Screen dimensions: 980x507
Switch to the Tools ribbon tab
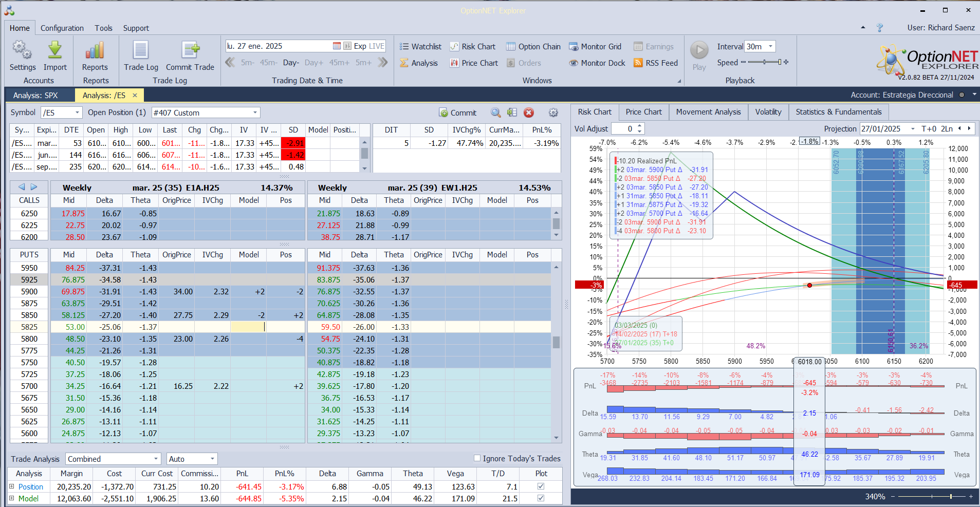pyautogui.click(x=103, y=28)
